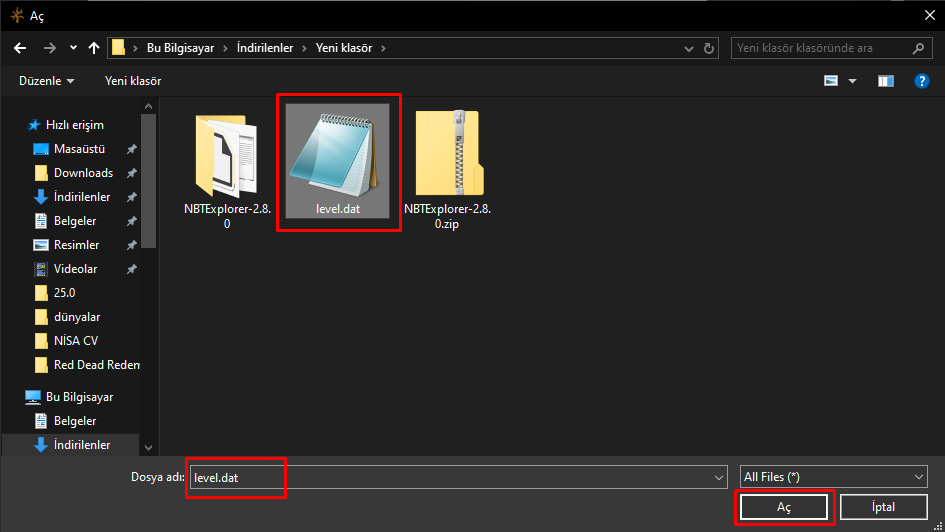Expand the address bar history dropdown
This screenshot has width=945, height=532.
(x=689, y=48)
